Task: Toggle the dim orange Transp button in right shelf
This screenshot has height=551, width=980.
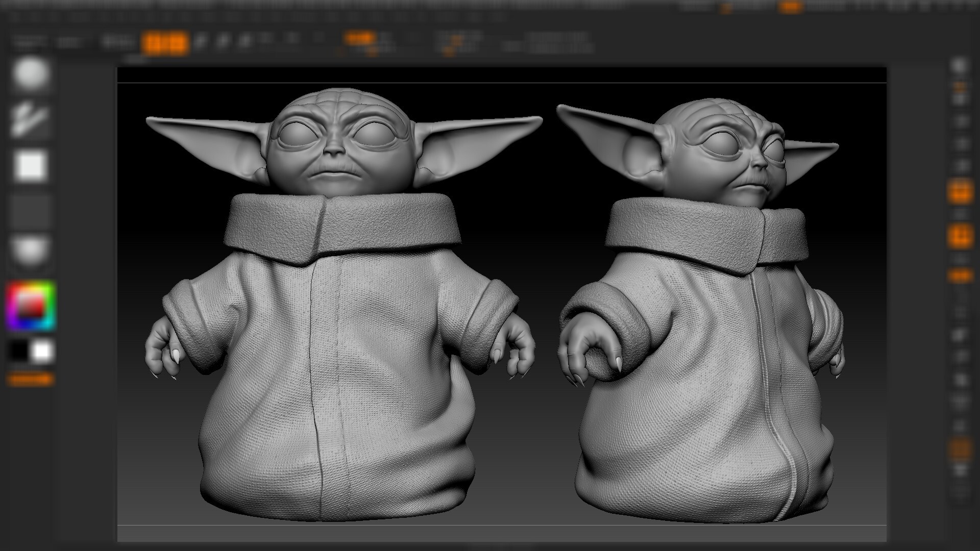Action: 960,449
